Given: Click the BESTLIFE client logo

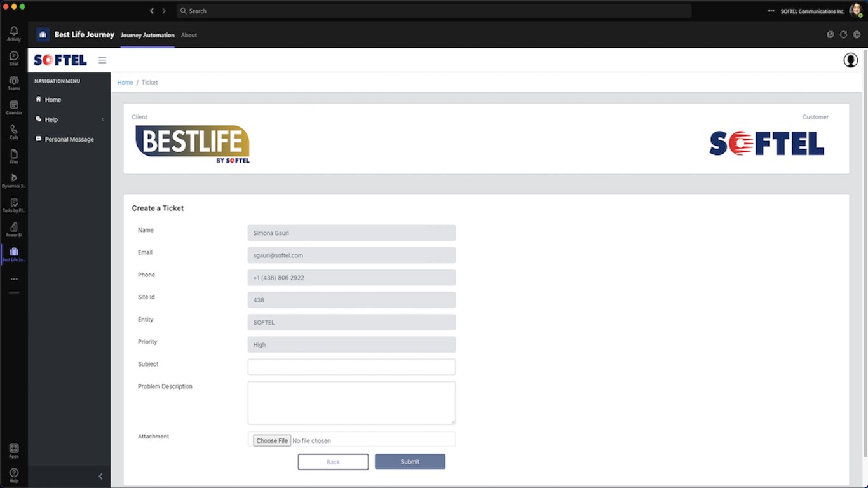Looking at the screenshot, I should pos(193,144).
